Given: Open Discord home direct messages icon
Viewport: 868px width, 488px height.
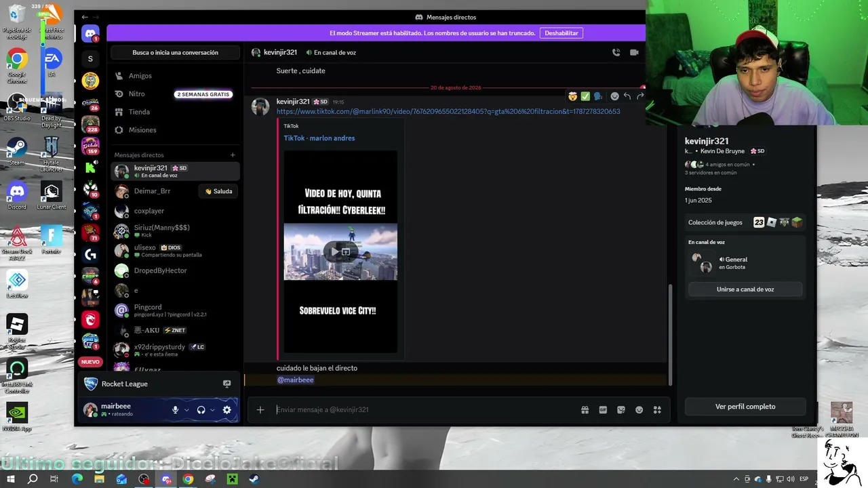Looking at the screenshot, I should [90, 33].
